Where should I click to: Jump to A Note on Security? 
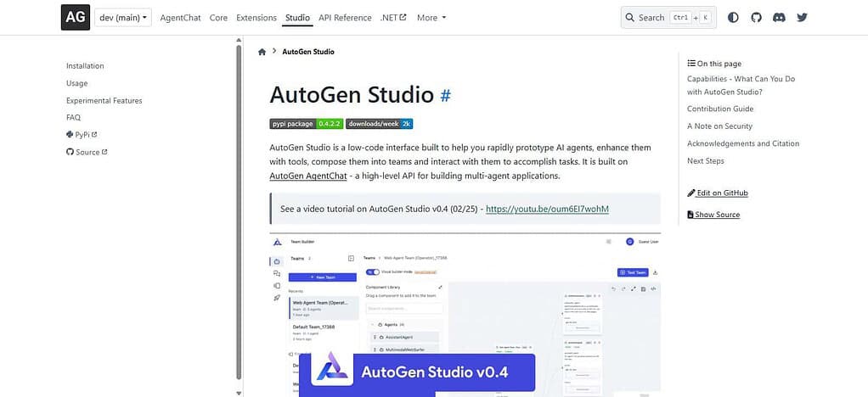pos(719,126)
